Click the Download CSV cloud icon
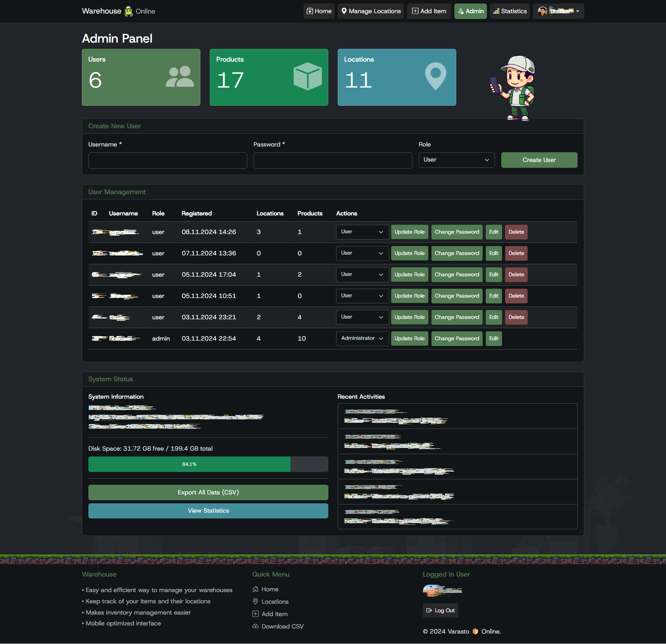Viewport: 666px width, 644px height. point(255,626)
